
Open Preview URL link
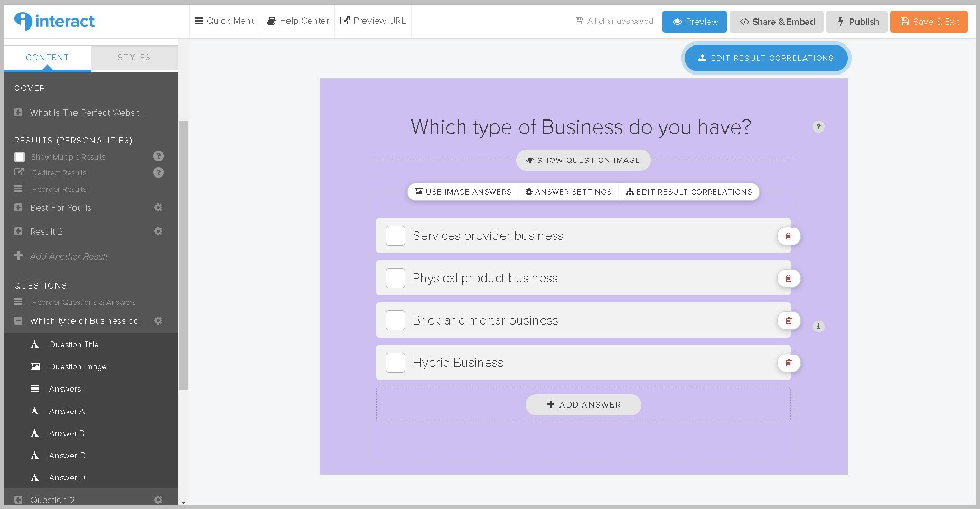coord(373,21)
